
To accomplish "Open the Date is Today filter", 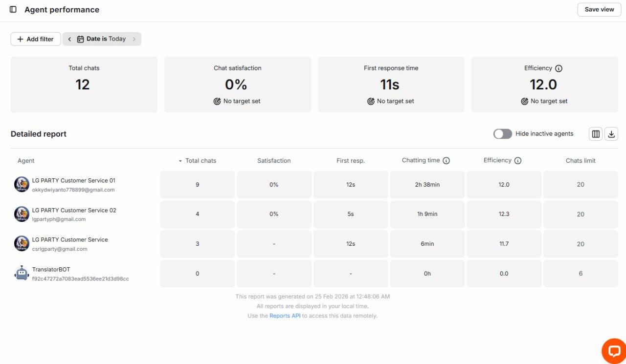I will 102,39.
